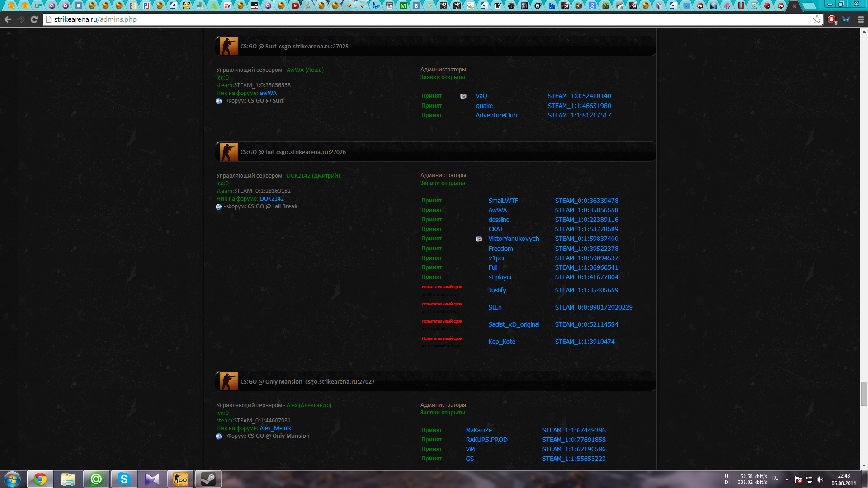Open the eye icon tab
The width and height of the screenshot is (868, 488).
click(x=497, y=6)
